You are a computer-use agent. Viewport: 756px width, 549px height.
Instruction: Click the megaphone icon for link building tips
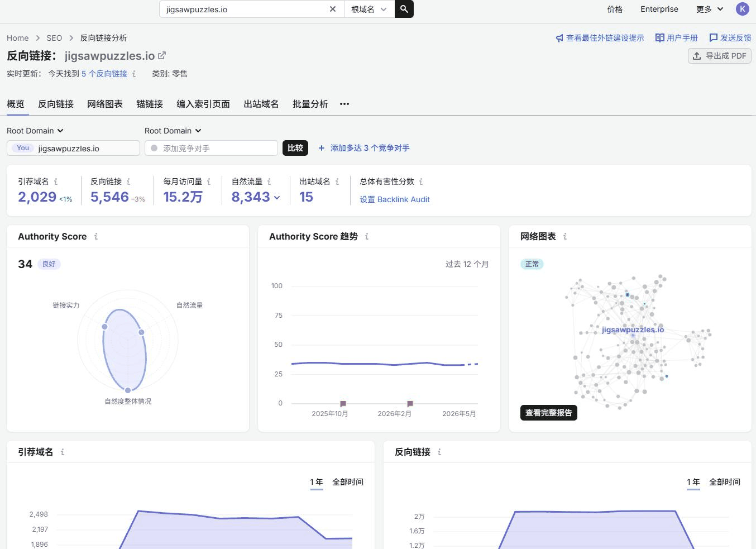point(559,38)
